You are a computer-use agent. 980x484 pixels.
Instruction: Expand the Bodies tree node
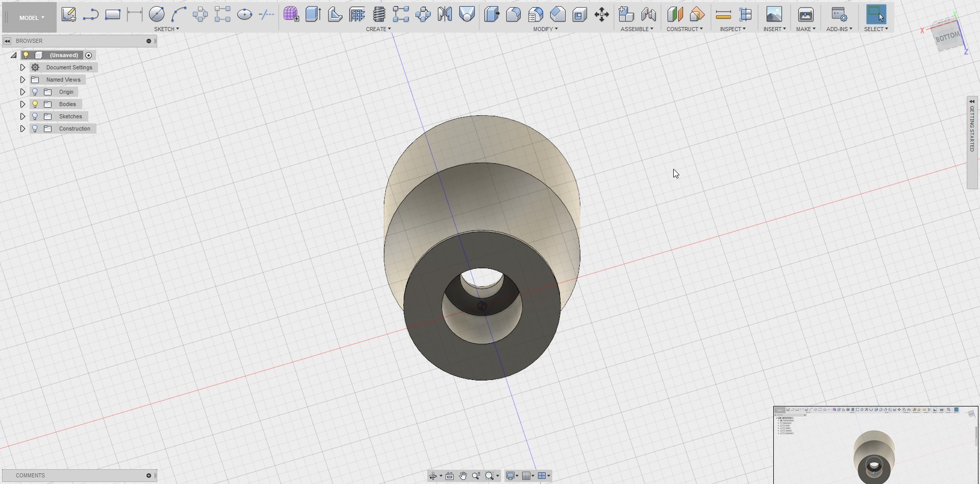(22, 104)
